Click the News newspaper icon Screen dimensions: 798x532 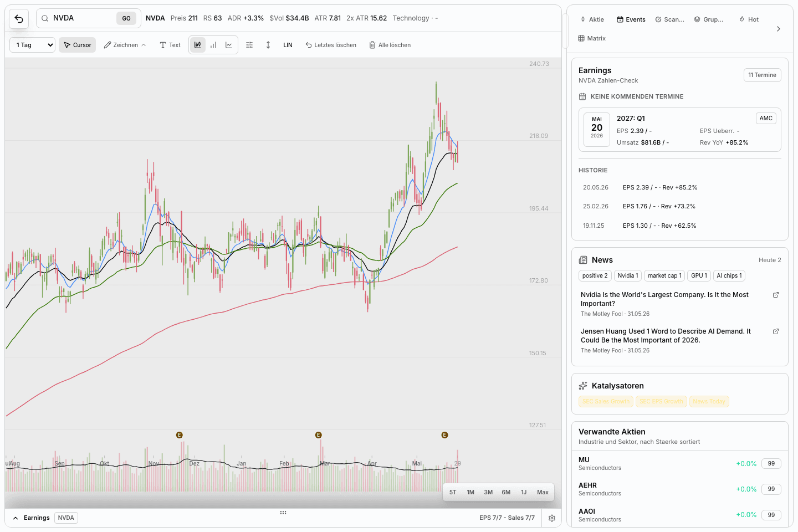click(583, 260)
